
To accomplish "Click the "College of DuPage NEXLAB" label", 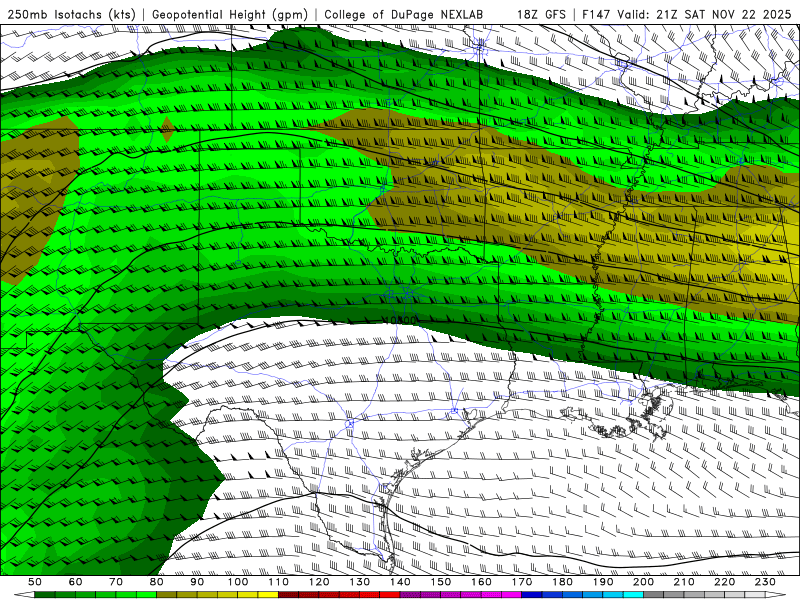I will pyautogui.click(x=403, y=14).
